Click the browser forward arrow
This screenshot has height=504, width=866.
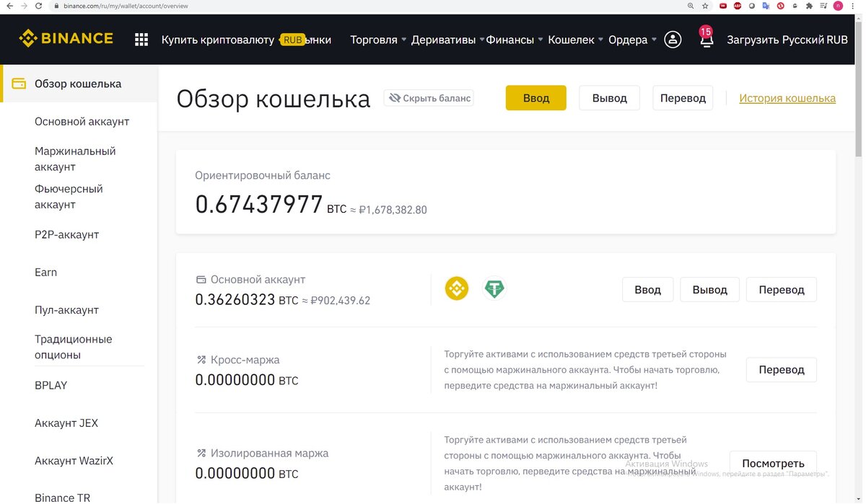pyautogui.click(x=23, y=6)
